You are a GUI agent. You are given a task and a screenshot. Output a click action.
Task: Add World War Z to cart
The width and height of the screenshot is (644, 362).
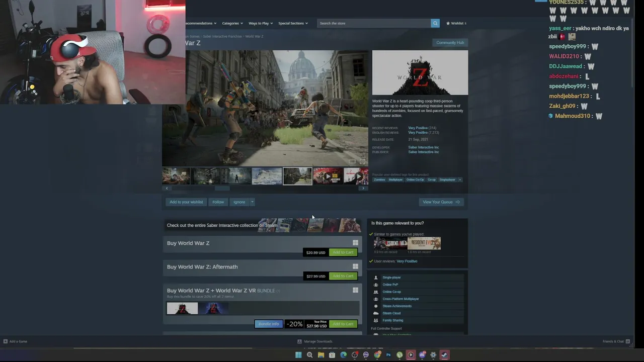343,252
